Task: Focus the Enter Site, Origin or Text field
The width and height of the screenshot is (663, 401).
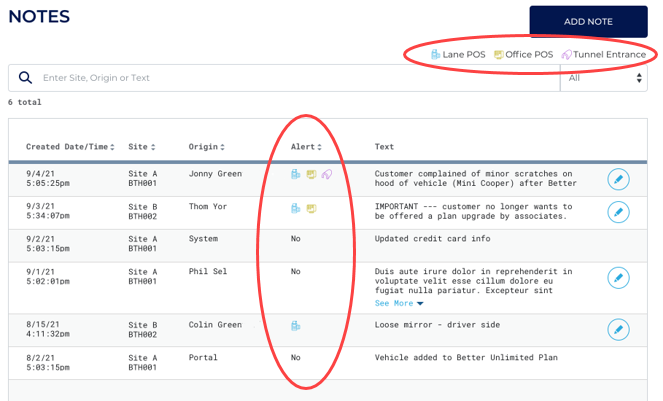Action: point(284,78)
